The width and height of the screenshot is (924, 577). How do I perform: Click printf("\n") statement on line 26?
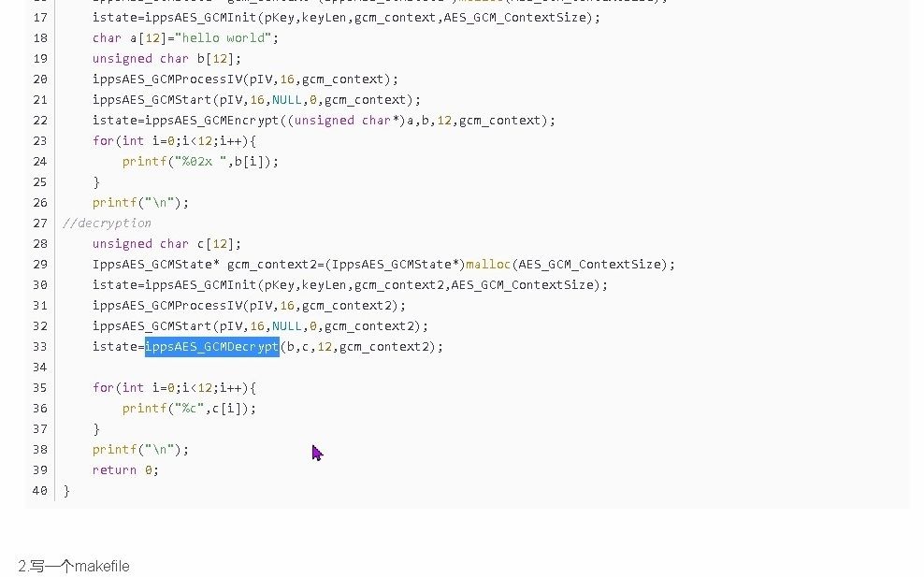click(x=138, y=202)
